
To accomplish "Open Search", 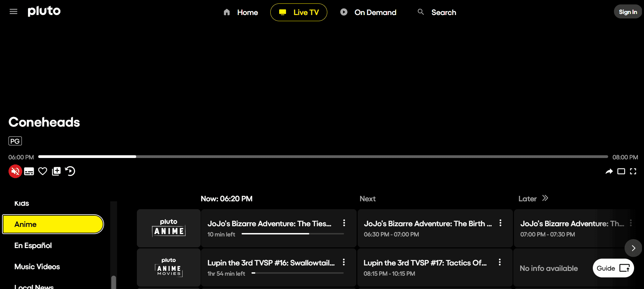I will [x=437, y=12].
